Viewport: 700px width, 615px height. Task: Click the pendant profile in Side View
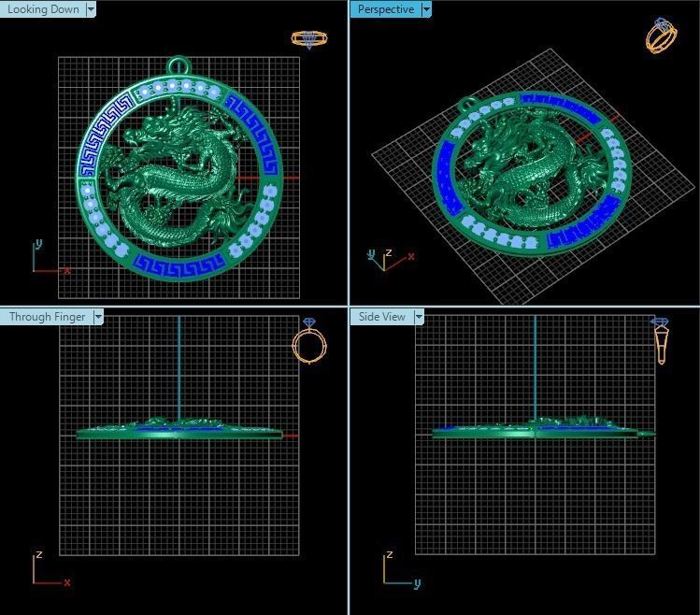pyautogui.click(x=544, y=428)
